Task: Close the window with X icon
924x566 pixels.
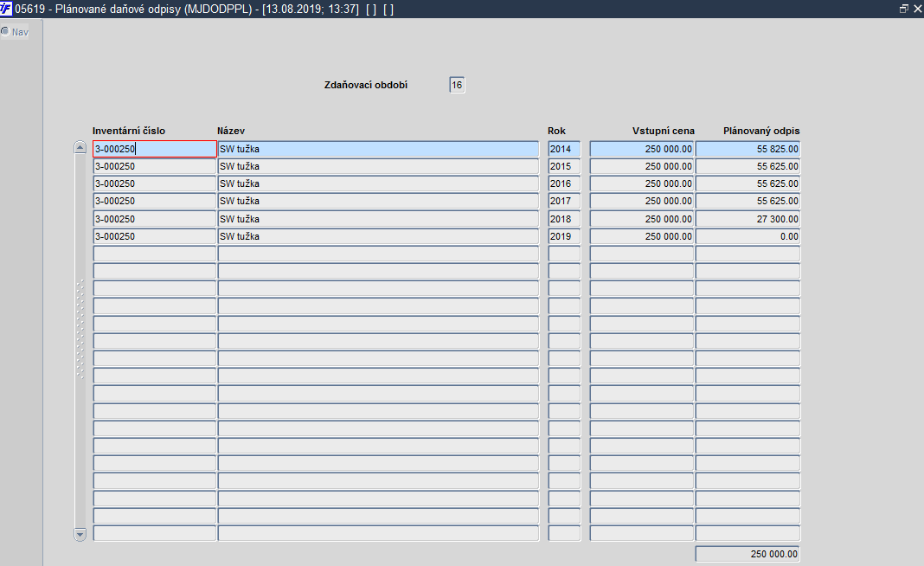Action: click(x=918, y=9)
